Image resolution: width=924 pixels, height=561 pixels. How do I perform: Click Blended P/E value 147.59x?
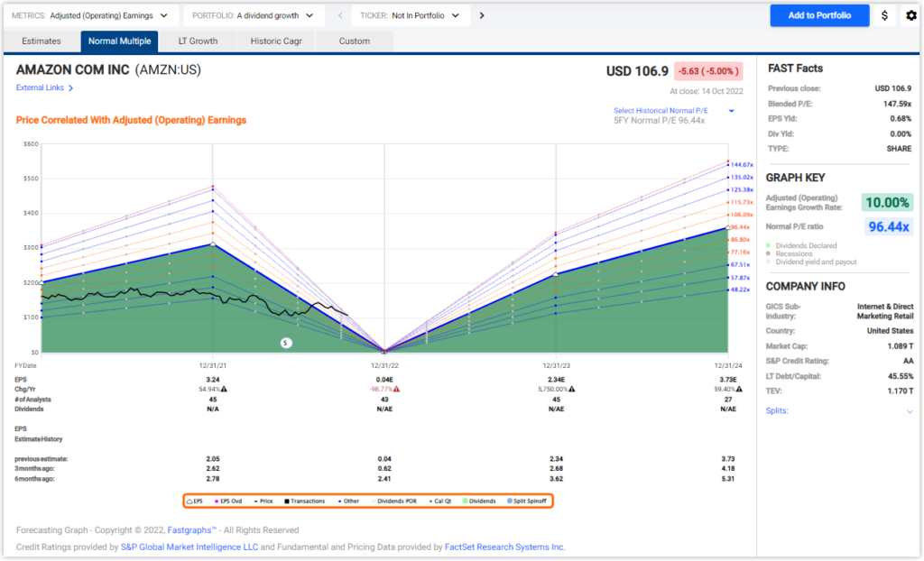pyautogui.click(x=897, y=104)
